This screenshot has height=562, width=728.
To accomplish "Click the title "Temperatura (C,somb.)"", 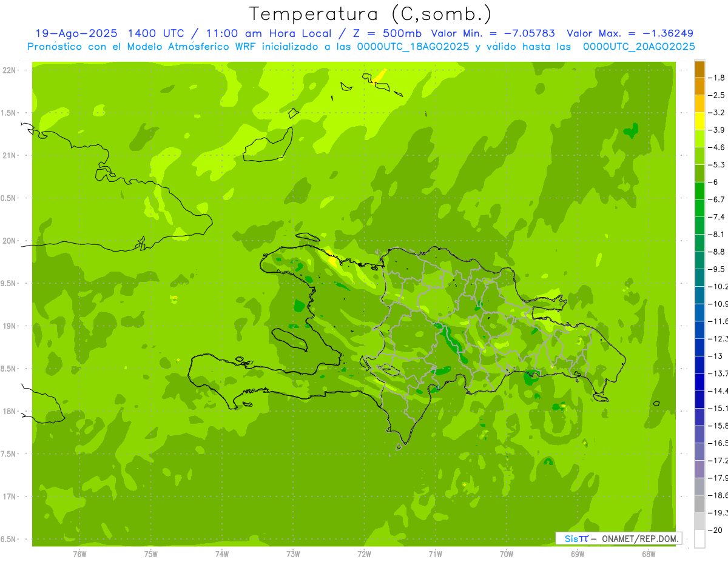I will tap(370, 15).
